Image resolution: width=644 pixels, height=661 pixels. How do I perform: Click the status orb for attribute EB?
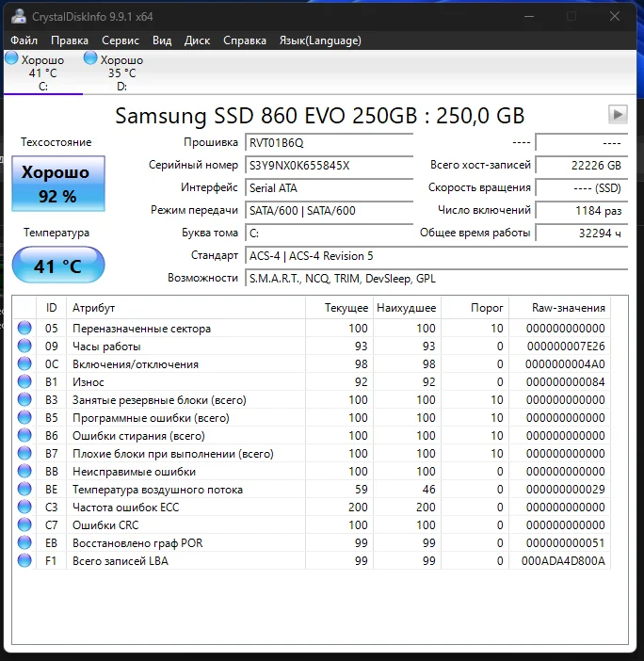(x=24, y=543)
